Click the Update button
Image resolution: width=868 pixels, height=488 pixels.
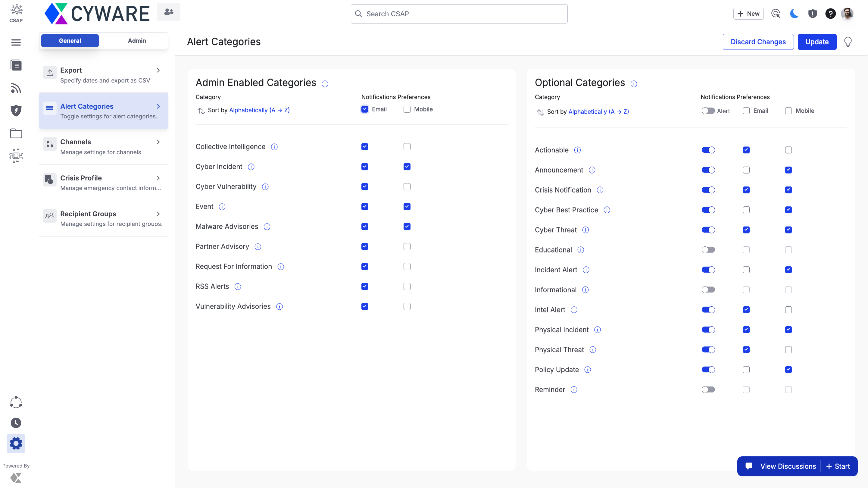(x=817, y=42)
